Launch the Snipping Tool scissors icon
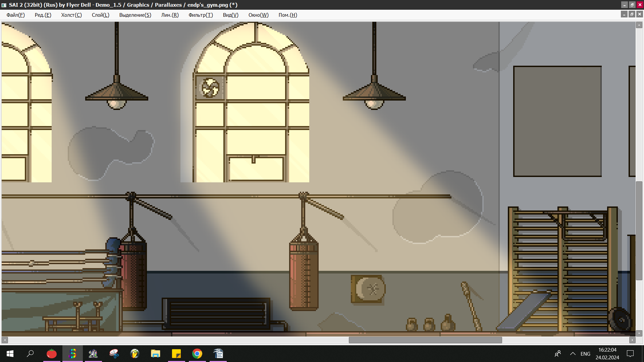644x362 pixels. pos(114,354)
